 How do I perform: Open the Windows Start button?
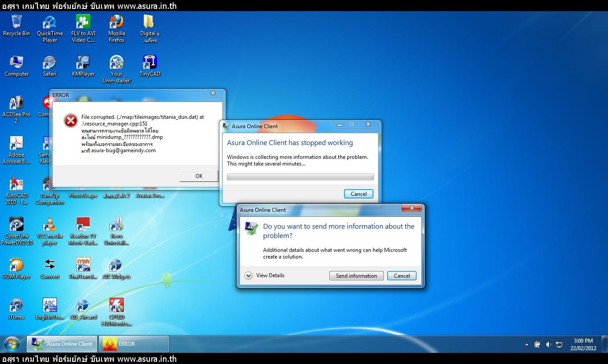[x=12, y=344]
